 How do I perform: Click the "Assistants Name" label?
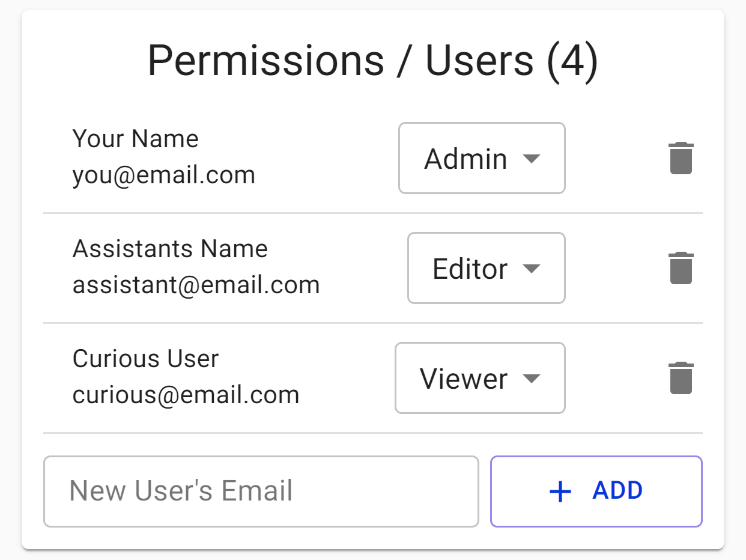(x=170, y=249)
